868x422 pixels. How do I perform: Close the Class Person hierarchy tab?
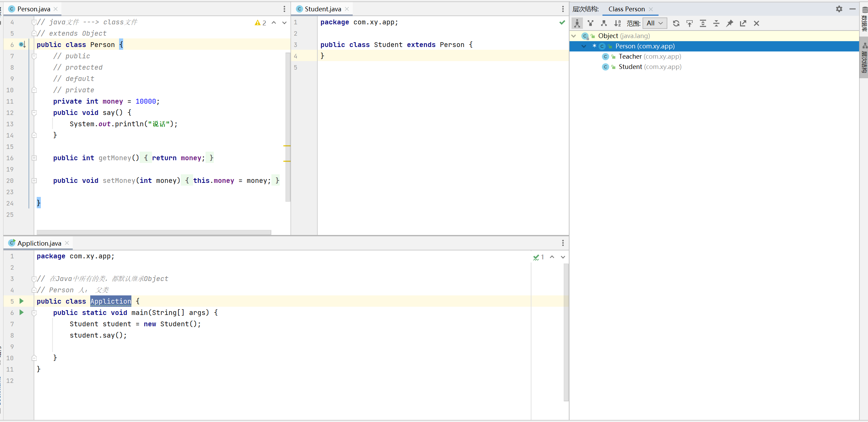[x=651, y=9]
